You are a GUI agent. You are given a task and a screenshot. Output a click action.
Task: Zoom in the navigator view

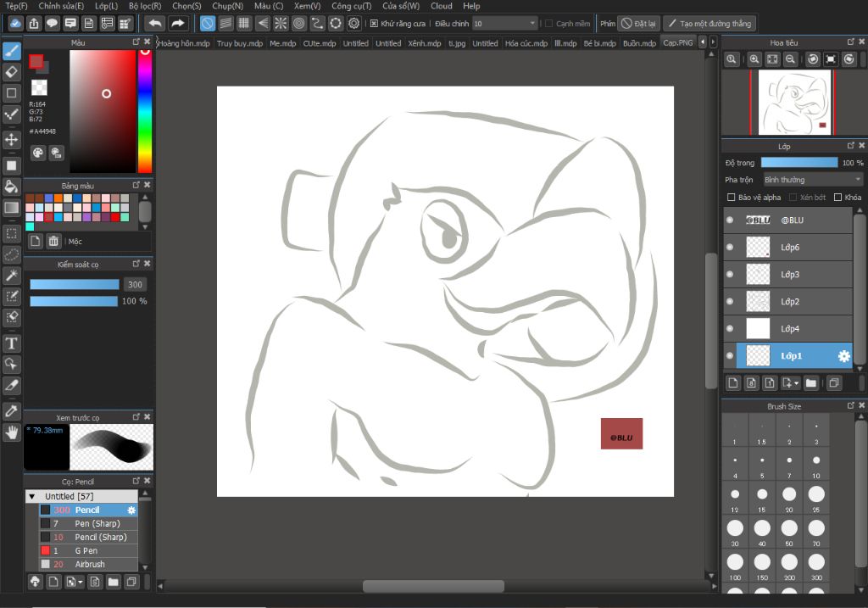coord(754,59)
